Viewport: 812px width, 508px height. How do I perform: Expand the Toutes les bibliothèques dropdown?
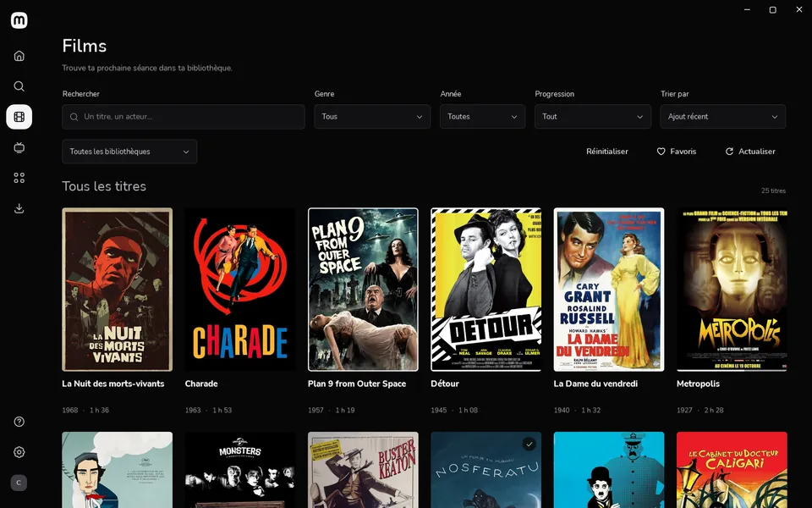[129, 152]
